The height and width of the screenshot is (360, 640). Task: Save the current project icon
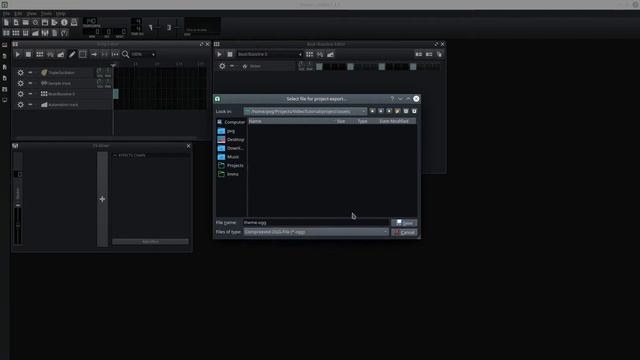click(x=45, y=22)
